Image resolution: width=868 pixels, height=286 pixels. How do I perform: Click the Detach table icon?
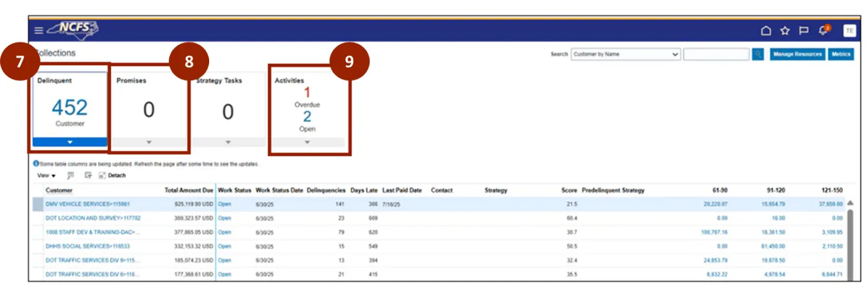tap(112, 175)
